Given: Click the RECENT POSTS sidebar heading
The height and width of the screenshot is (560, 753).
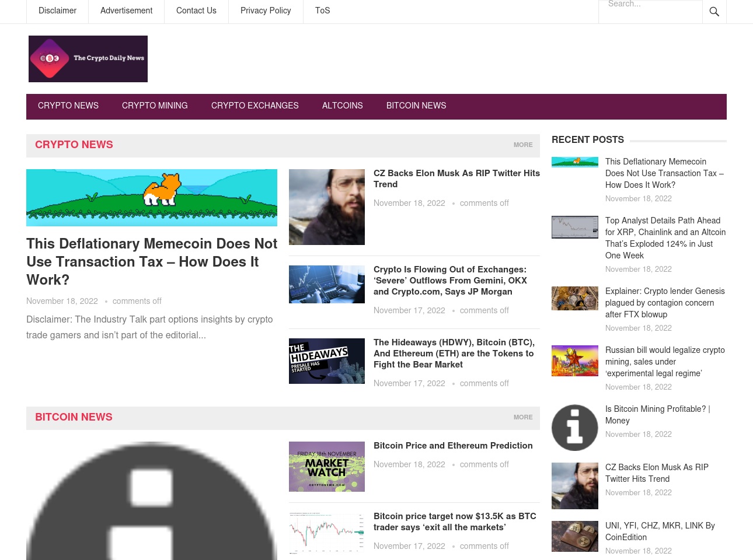Looking at the screenshot, I should (588, 139).
